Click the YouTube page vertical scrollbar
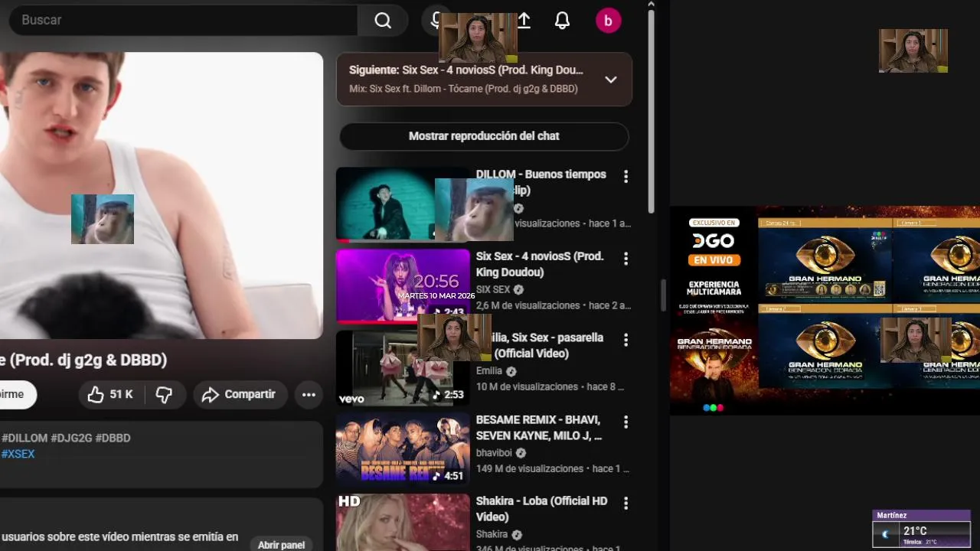The image size is (980, 551). tap(652, 111)
